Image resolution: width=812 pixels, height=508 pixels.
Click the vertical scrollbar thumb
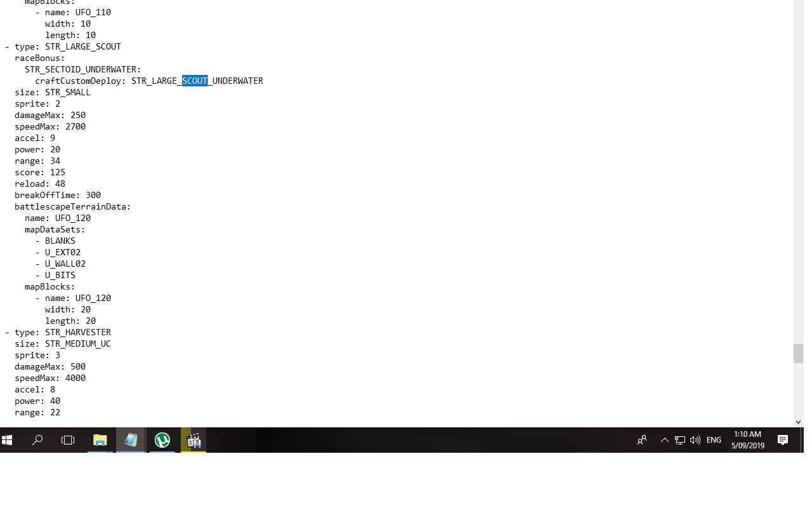[x=798, y=354]
